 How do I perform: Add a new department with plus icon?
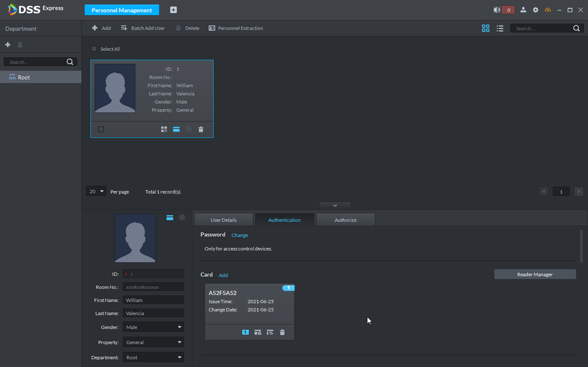tap(8, 44)
